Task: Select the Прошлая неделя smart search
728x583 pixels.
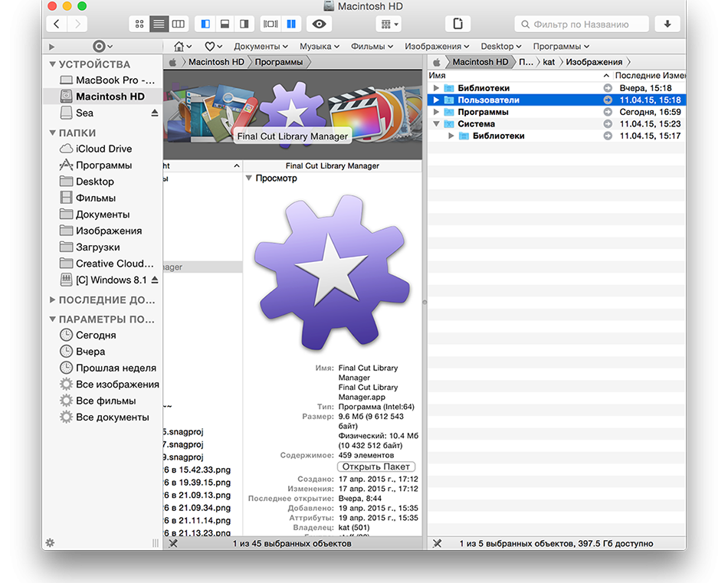Action: click(108, 368)
